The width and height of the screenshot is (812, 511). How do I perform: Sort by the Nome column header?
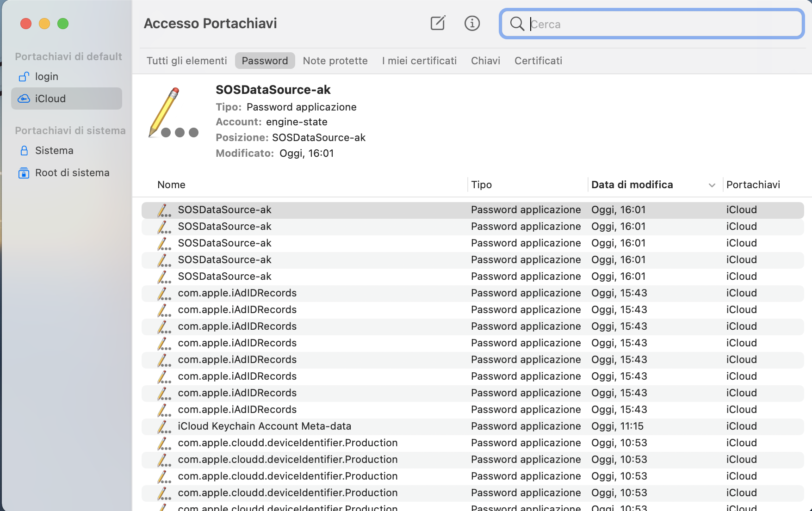[171, 185]
